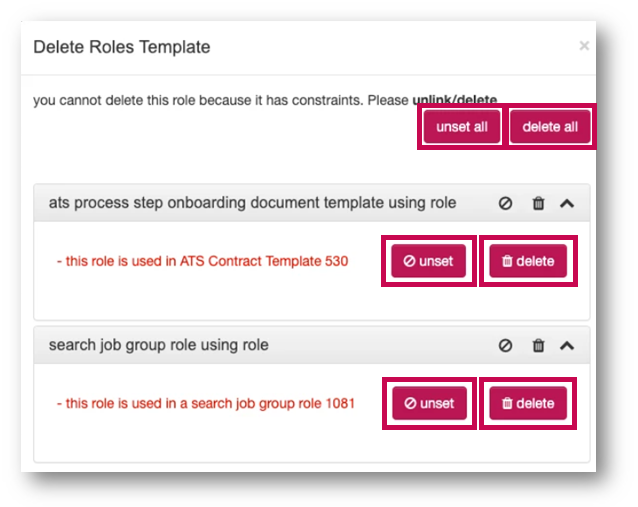
Task: Click trash icon in onboarding document template header
Action: (x=538, y=203)
